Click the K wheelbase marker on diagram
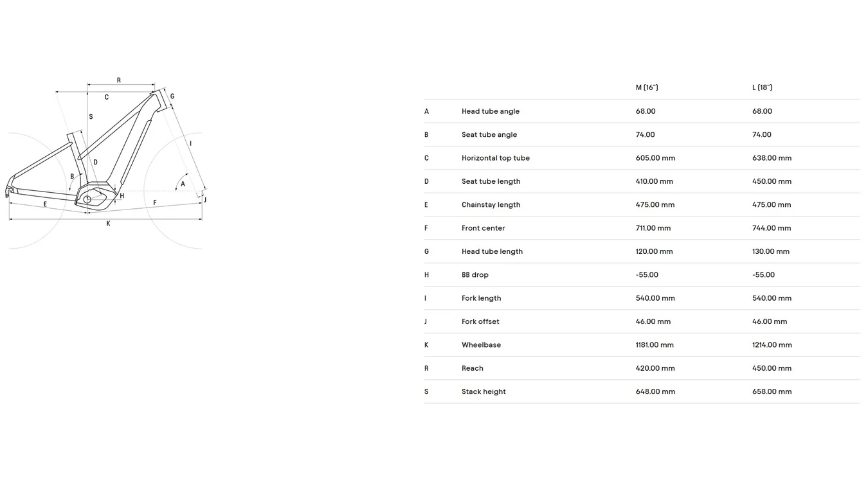This screenshot has height=482, width=868. tap(108, 224)
